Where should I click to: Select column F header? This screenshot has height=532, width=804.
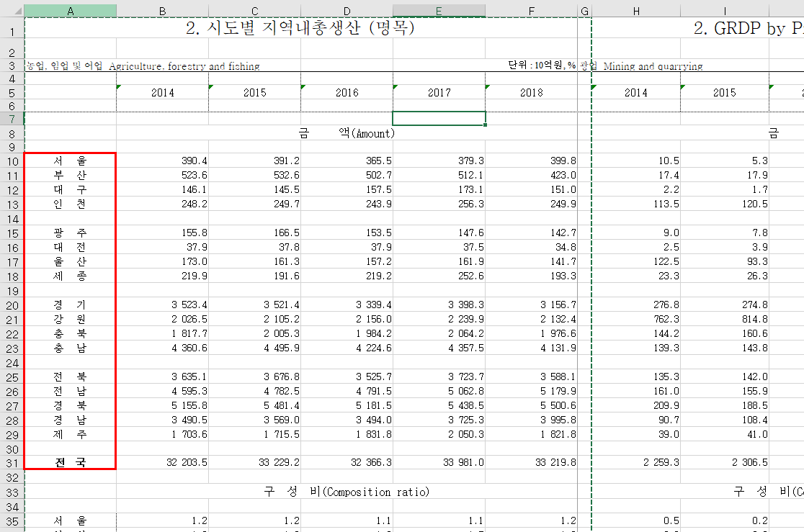coord(531,11)
